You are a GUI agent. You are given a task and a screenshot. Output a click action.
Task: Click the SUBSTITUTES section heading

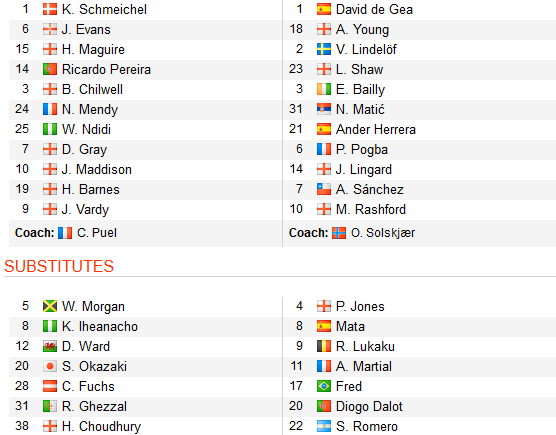59,266
